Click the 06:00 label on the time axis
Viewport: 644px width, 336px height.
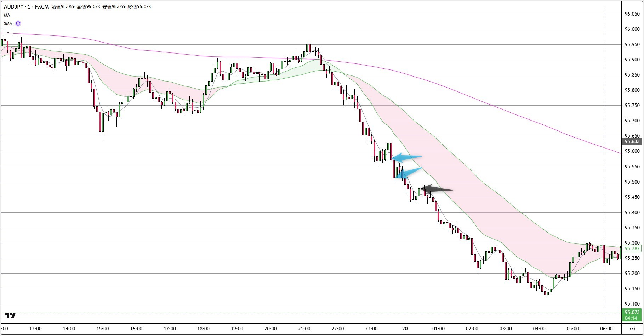coord(606,329)
